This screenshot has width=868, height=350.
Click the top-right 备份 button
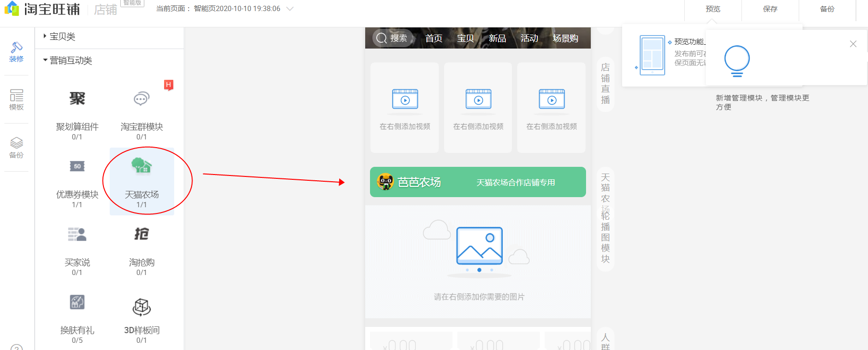point(828,9)
